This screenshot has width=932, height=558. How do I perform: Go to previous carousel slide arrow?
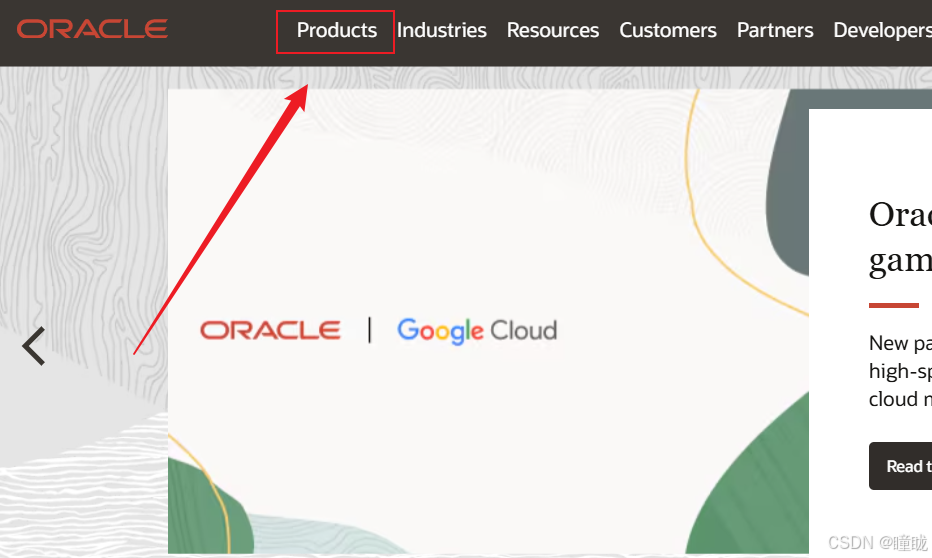[34, 346]
